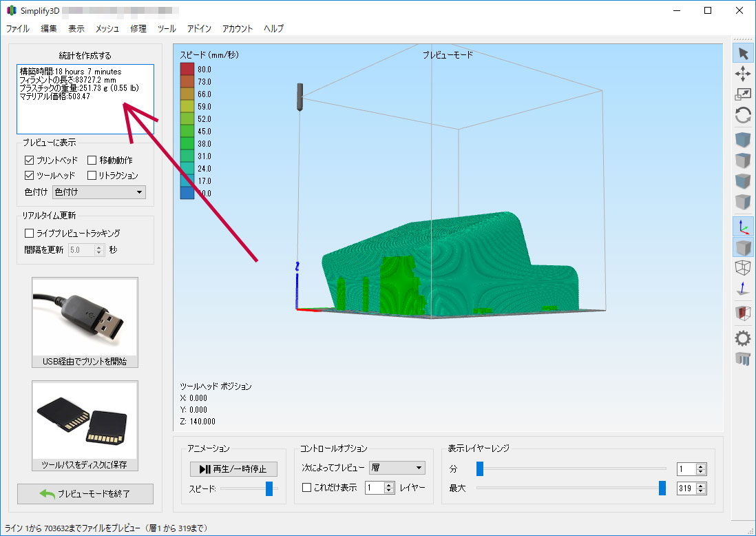Uncheck the プリントベッド checkbox
Viewport: 756px width, 536px height.
click(29, 160)
